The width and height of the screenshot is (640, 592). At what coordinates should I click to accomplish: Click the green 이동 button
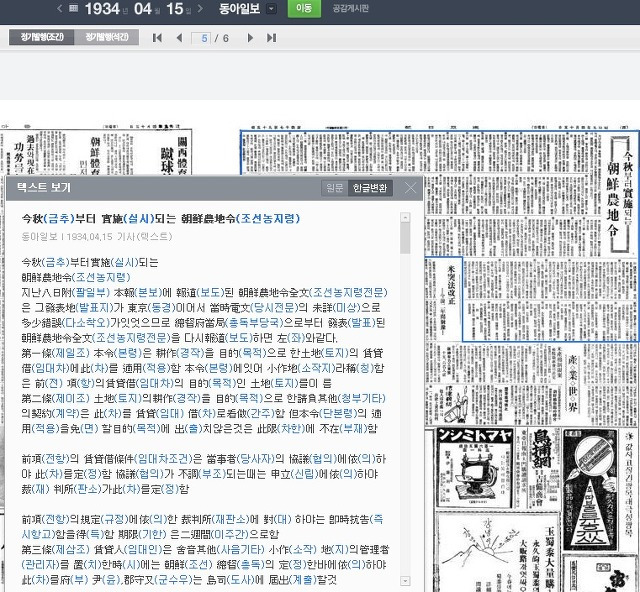(304, 8)
